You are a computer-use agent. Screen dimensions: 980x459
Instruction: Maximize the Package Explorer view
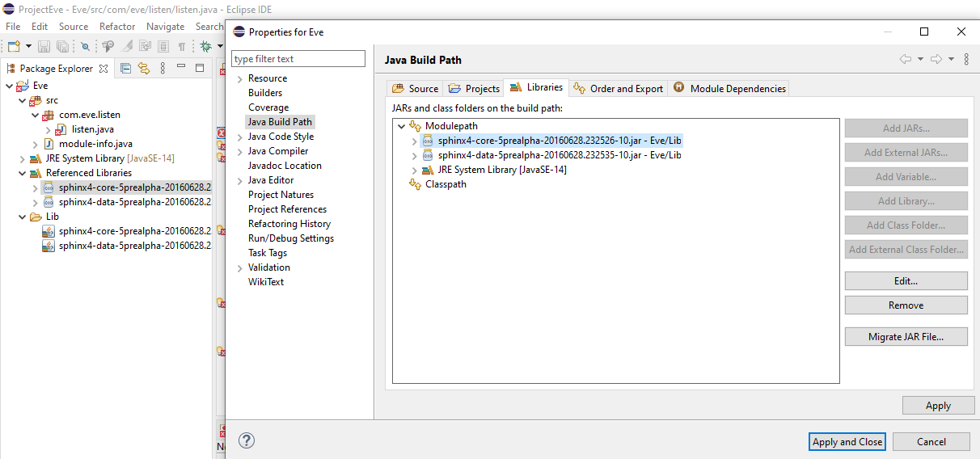[200, 69]
